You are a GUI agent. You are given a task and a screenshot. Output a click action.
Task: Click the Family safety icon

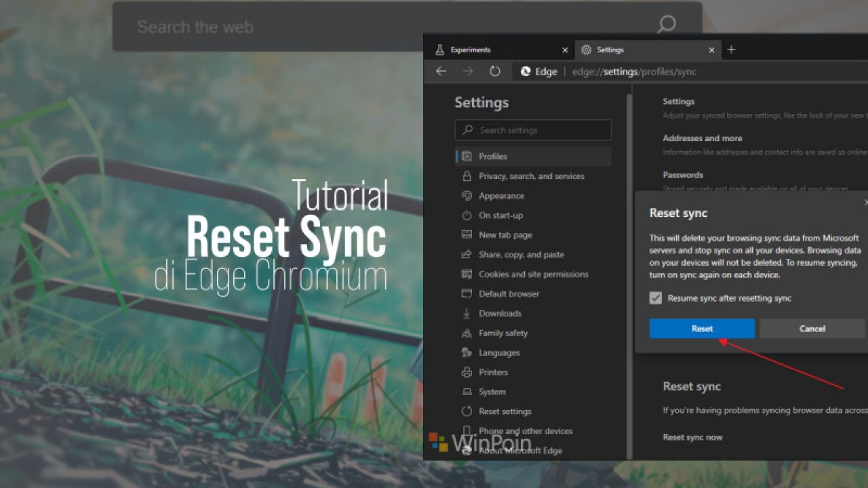[467, 333]
